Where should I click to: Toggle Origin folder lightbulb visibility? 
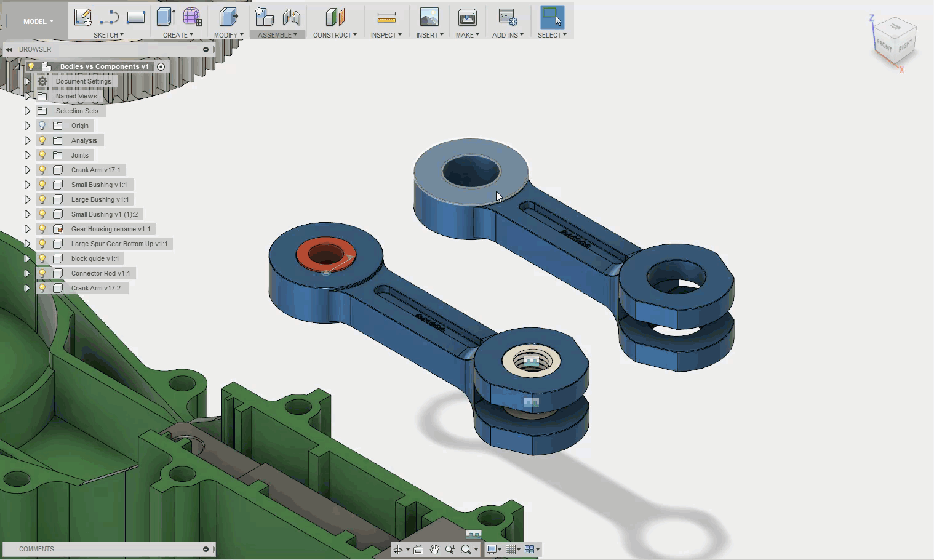(x=42, y=126)
